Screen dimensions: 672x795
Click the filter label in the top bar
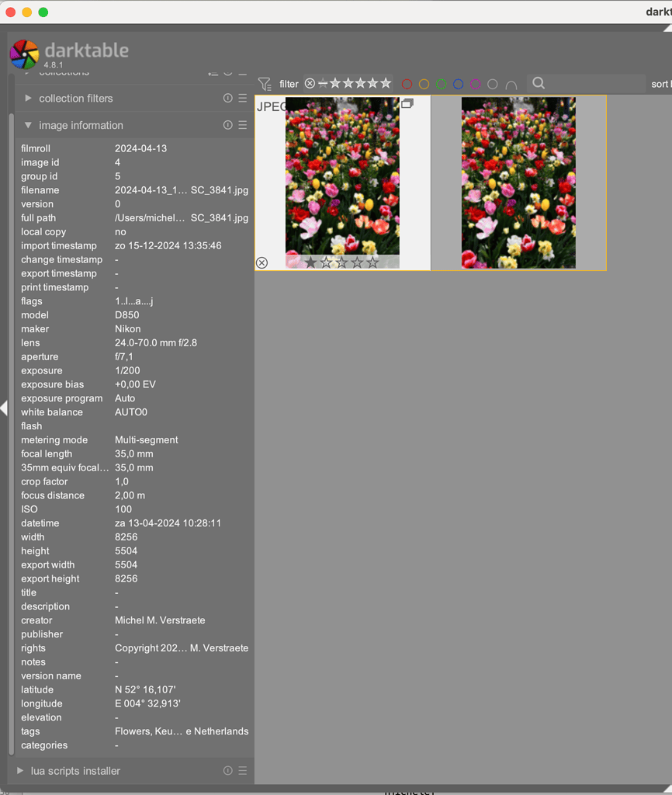[289, 83]
